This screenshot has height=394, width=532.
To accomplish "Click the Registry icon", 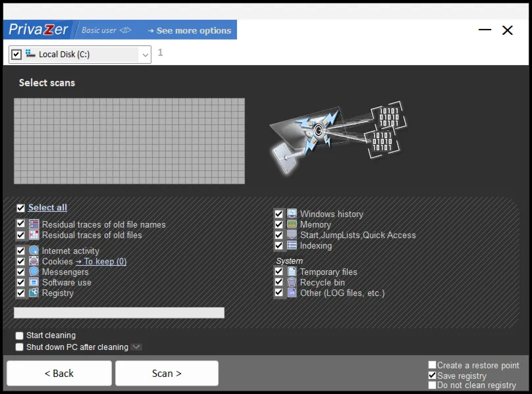I will coord(34,293).
